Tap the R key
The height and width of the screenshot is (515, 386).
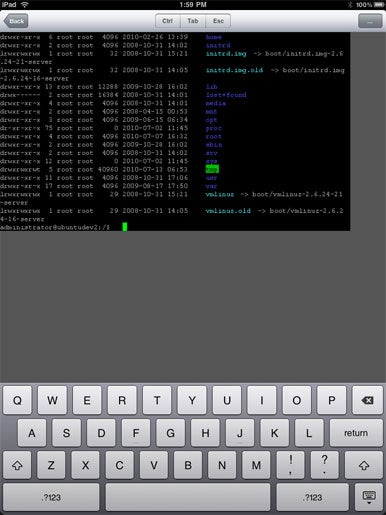click(122, 400)
